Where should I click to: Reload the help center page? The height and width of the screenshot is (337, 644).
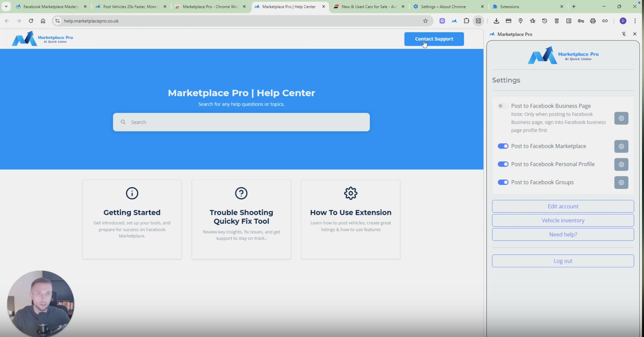[x=31, y=21]
